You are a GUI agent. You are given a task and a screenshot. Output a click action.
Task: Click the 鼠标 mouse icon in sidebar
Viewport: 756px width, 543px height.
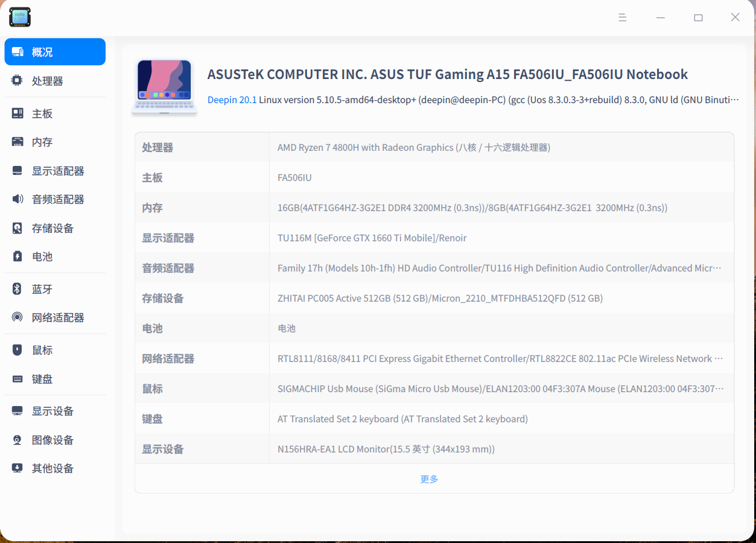17,350
